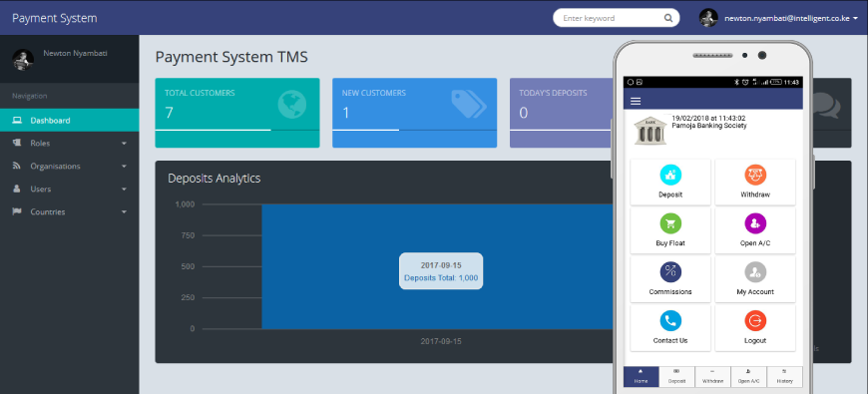
Task: Expand the Countries sidebar menu
Action: click(x=69, y=211)
